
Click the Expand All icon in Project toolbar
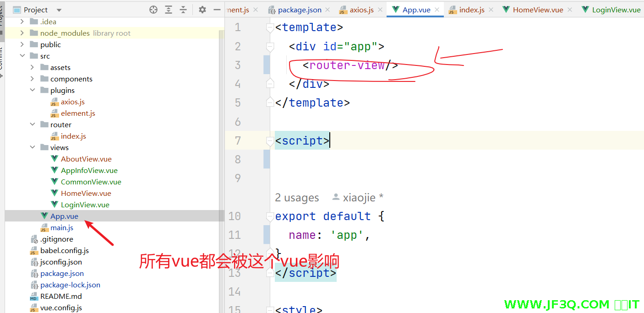(169, 10)
